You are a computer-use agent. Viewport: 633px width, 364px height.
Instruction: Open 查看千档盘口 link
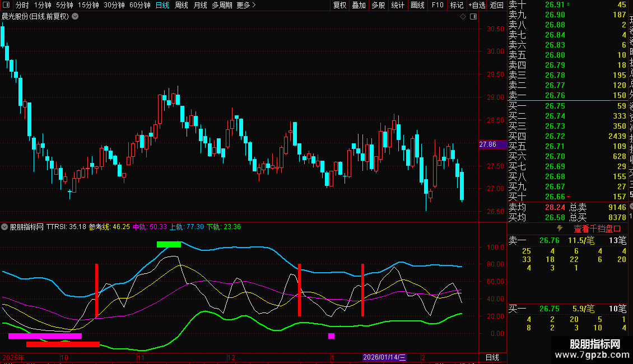597,228
